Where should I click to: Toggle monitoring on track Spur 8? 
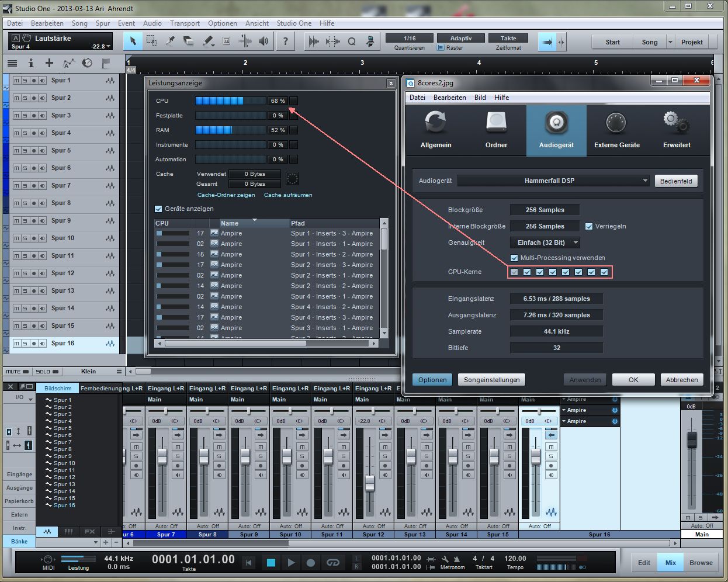coord(43,203)
